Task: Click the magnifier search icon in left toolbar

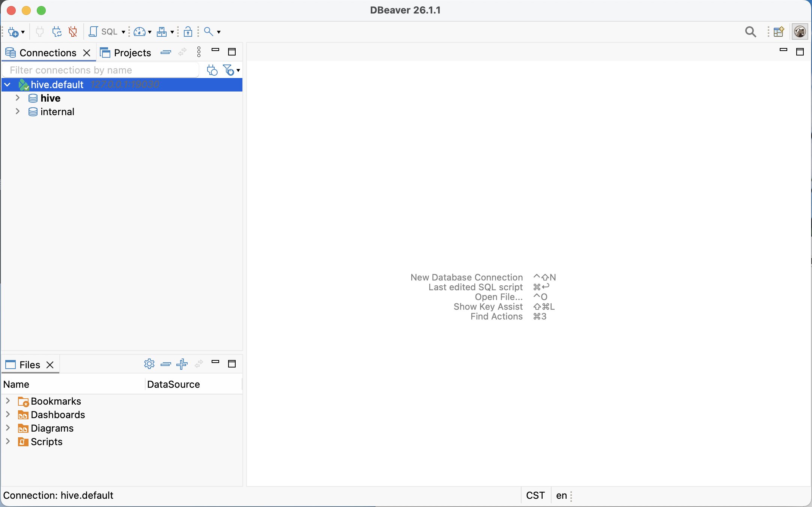Action: [208, 31]
